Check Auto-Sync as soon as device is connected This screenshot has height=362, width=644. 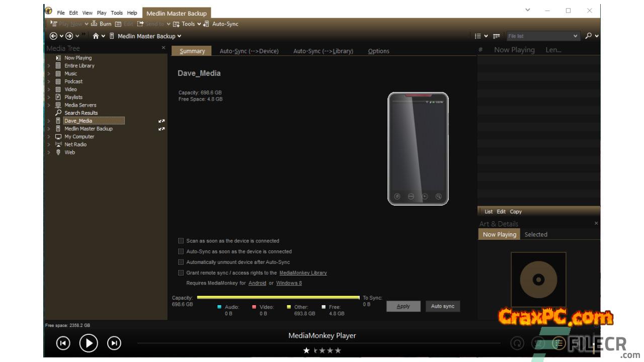point(181,251)
